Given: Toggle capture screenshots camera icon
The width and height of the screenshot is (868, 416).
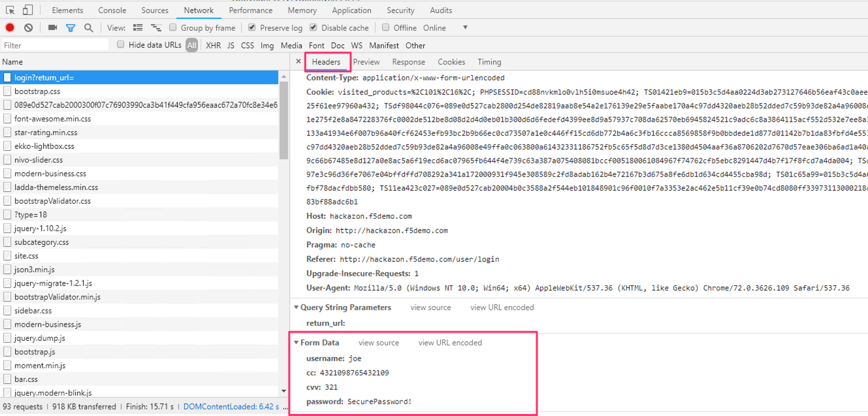Looking at the screenshot, I should point(52,28).
